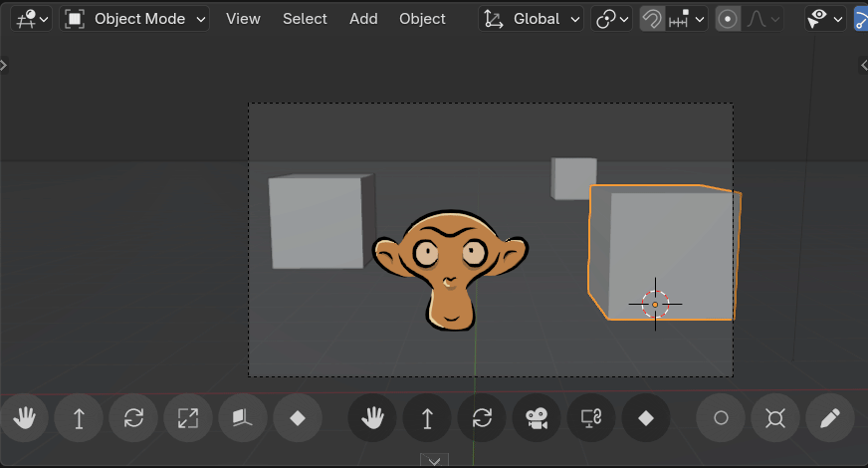The width and height of the screenshot is (868, 468).
Task: Click the scale expand-arrows icon
Action: [188, 417]
